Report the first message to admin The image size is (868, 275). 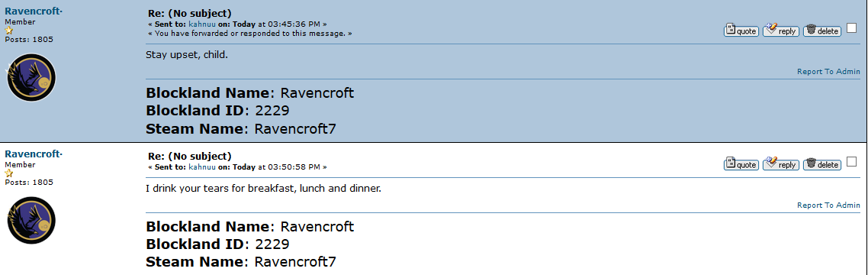(x=828, y=72)
